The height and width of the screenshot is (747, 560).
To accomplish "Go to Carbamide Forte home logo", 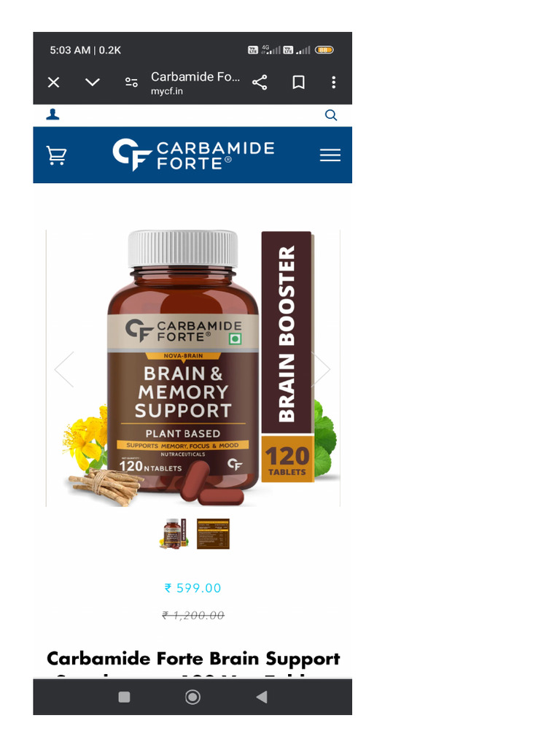I will pos(193,155).
